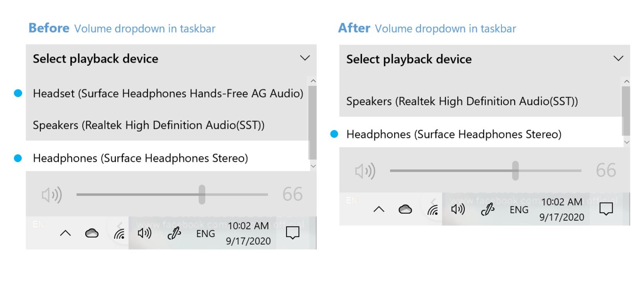The image size is (644, 291).
Task: Open the action center icon in After taskbar
Action: click(x=606, y=209)
